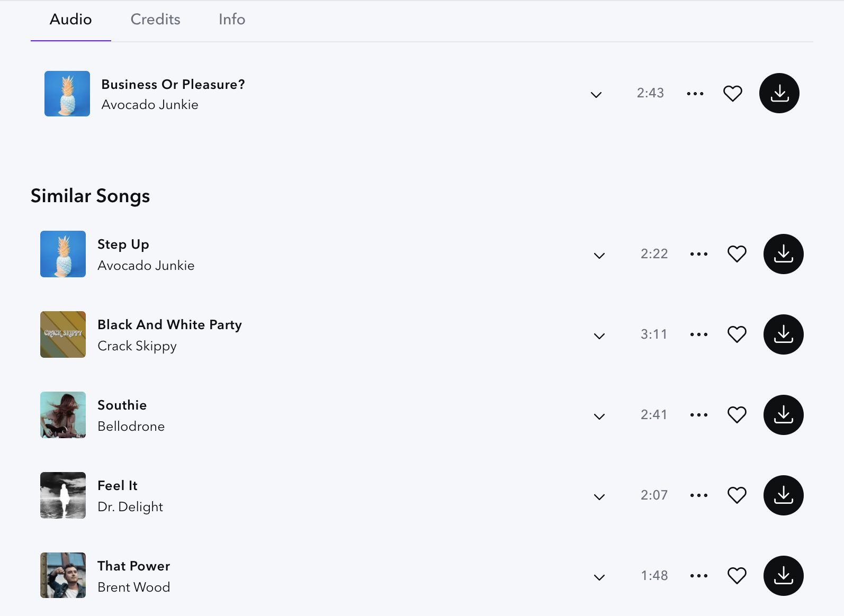Expand details for "Feel It"
The height and width of the screenshot is (616, 844).
599,497
